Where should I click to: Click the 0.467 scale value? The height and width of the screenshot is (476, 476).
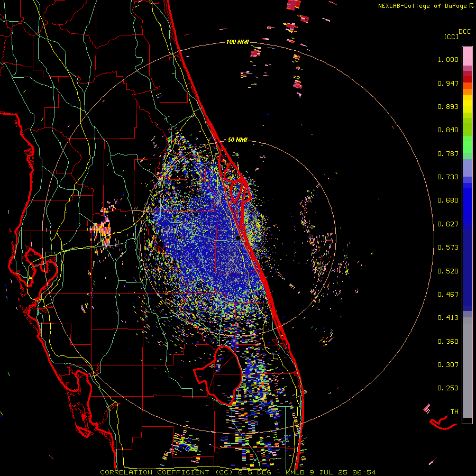click(x=448, y=295)
